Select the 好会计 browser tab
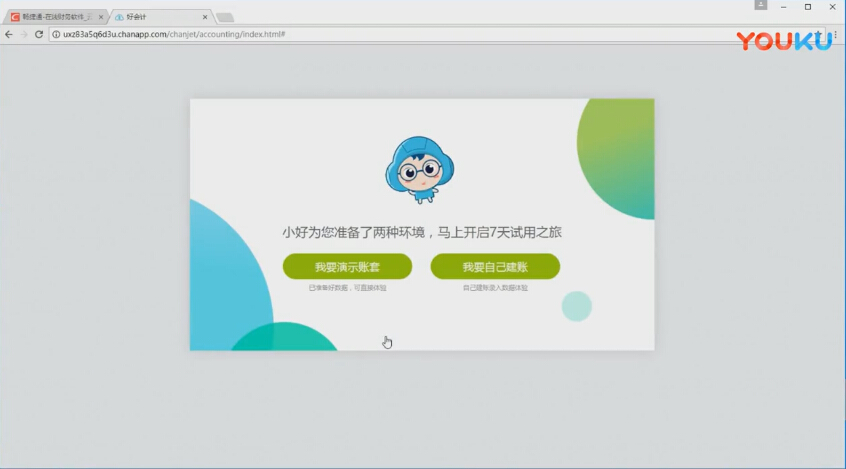Screen dimensions: 846x469 160,17
